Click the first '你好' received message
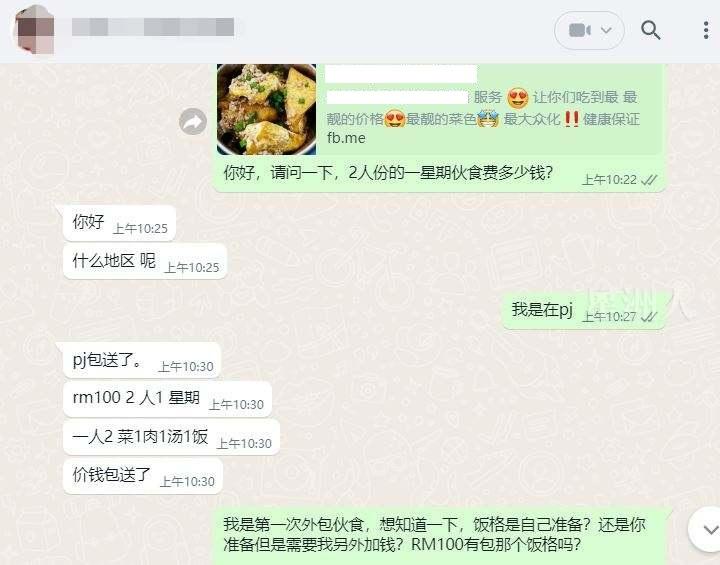 [119, 223]
